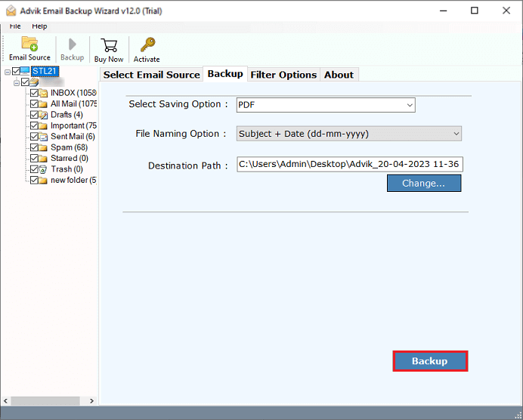
Task: Open the File Naming Option dropdown
Action: click(348, 134)
